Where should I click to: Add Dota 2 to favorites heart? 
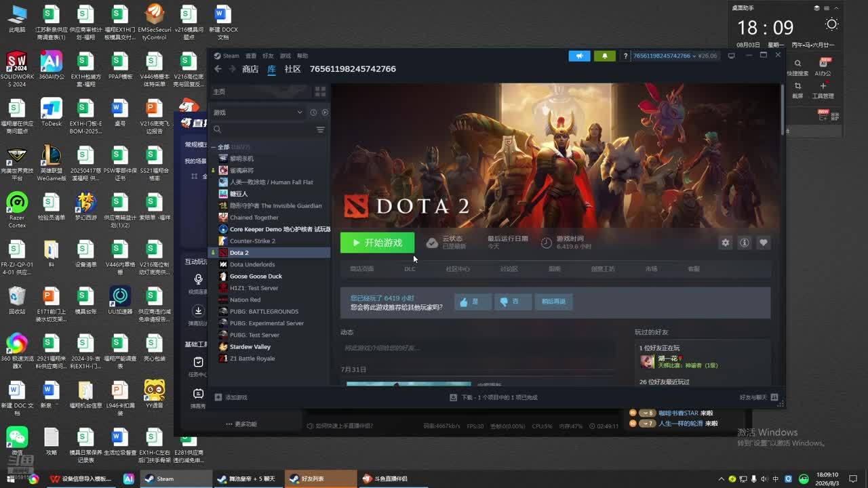(x=764, y=243)
